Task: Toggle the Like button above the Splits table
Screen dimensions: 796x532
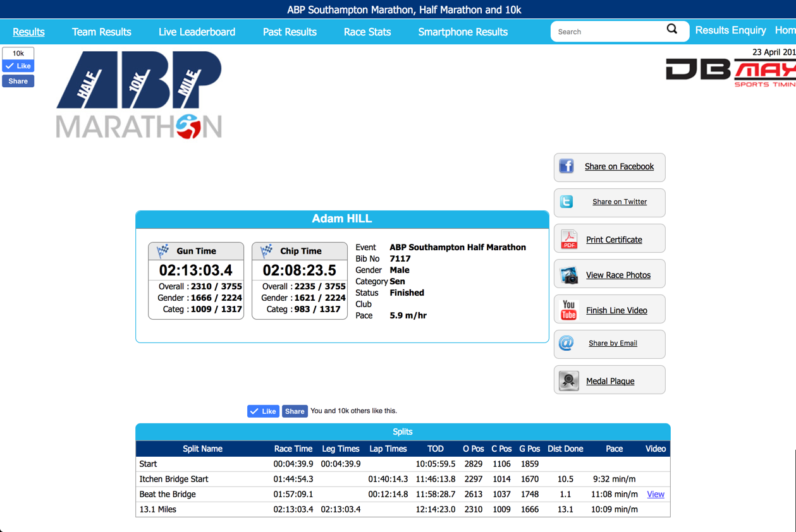Action: click(264, 411)
